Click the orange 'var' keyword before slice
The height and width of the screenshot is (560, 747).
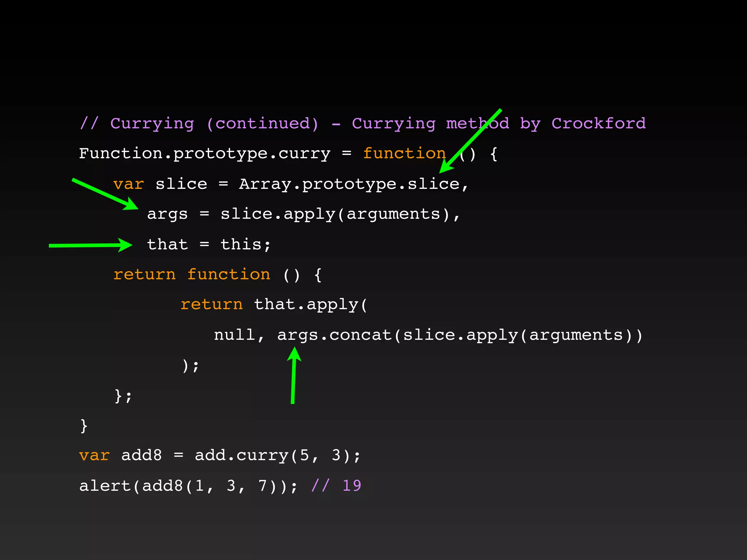pyautogui.click(x=128, y=184)
